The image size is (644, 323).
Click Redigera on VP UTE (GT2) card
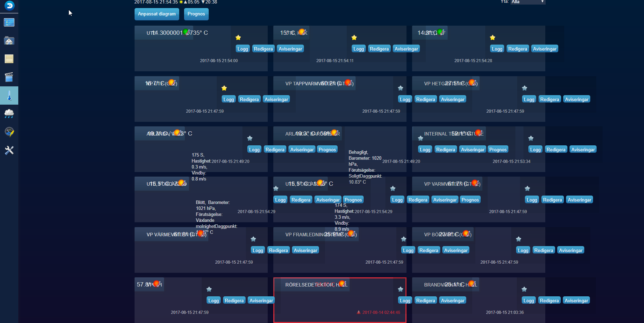pyautogui.click(x=249, y=99)
